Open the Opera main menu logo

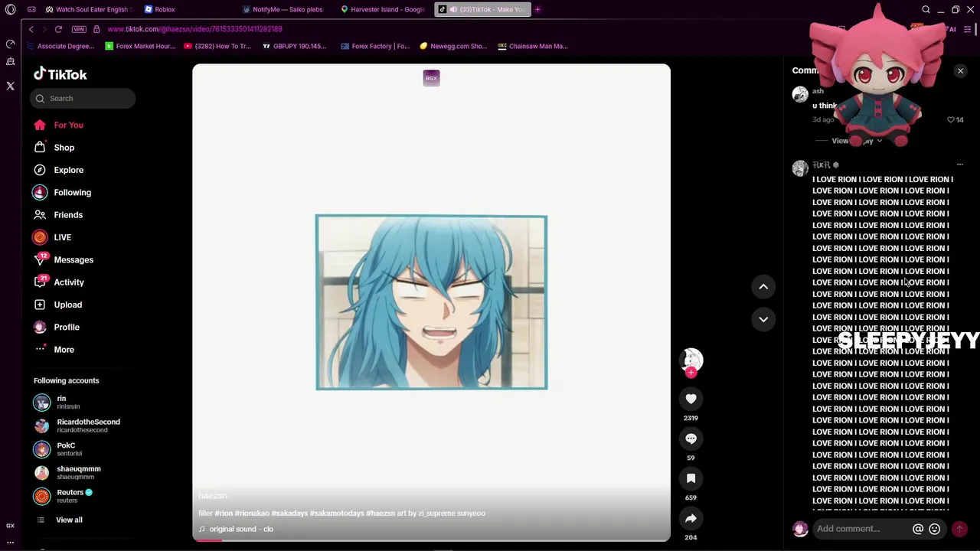10,9
